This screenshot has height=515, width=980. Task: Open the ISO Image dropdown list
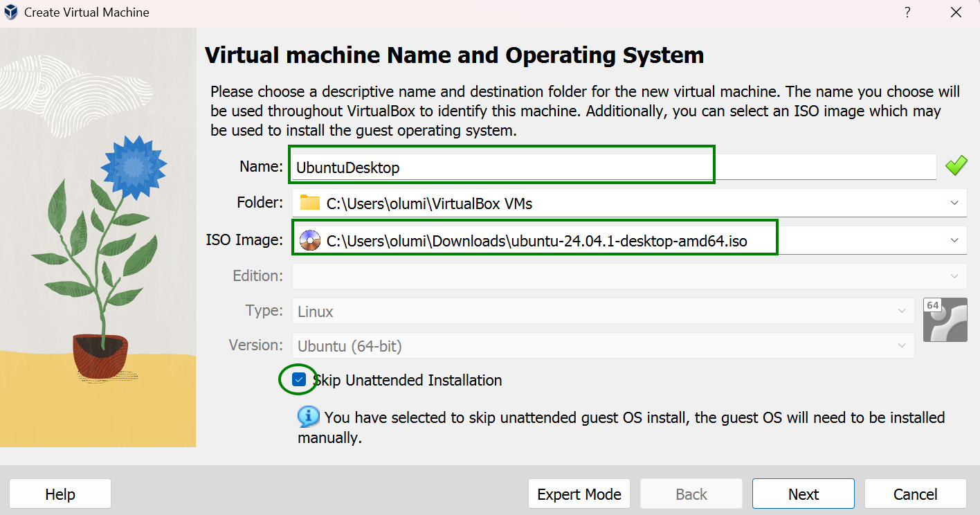click(954, 240)
